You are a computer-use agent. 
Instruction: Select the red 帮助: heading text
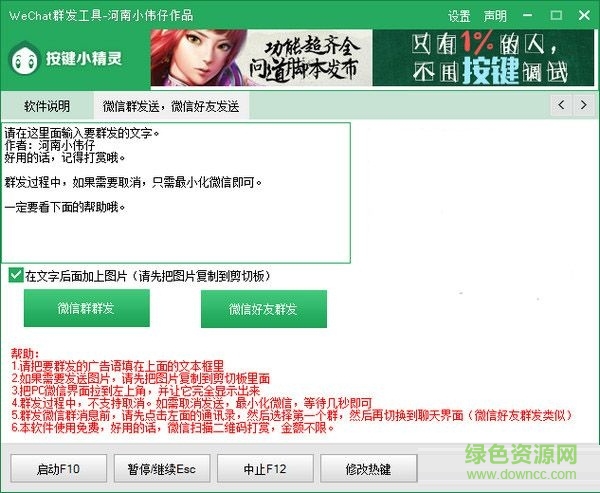point(24,353)
